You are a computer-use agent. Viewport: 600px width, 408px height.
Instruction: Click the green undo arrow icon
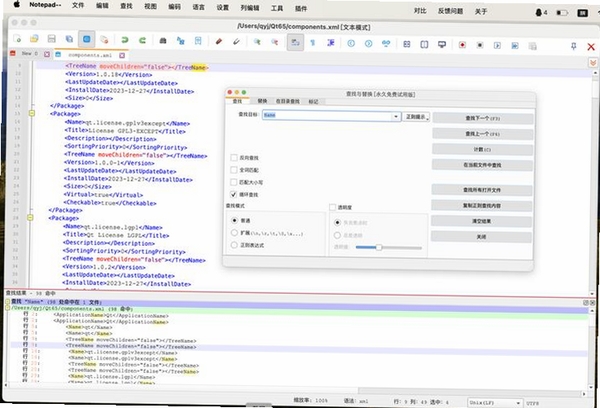[x=125, y=40]
